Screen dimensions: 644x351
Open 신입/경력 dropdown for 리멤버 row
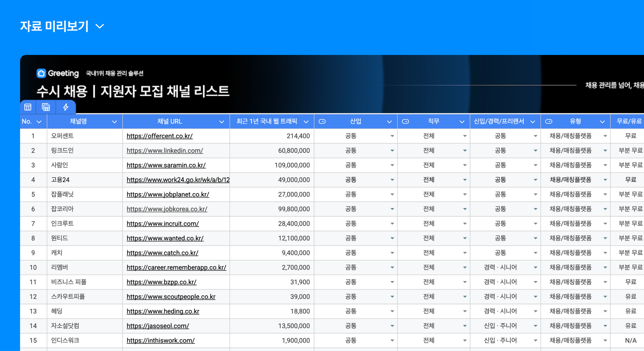(x=535, y=268)
